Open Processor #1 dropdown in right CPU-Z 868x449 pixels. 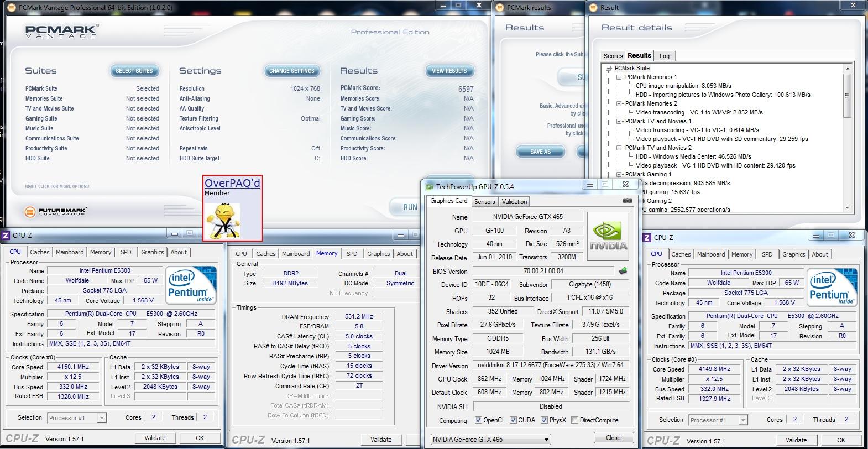tap(718, 420)
